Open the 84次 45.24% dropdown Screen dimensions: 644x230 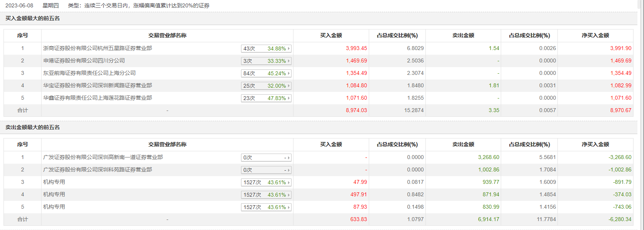[289, 73]
